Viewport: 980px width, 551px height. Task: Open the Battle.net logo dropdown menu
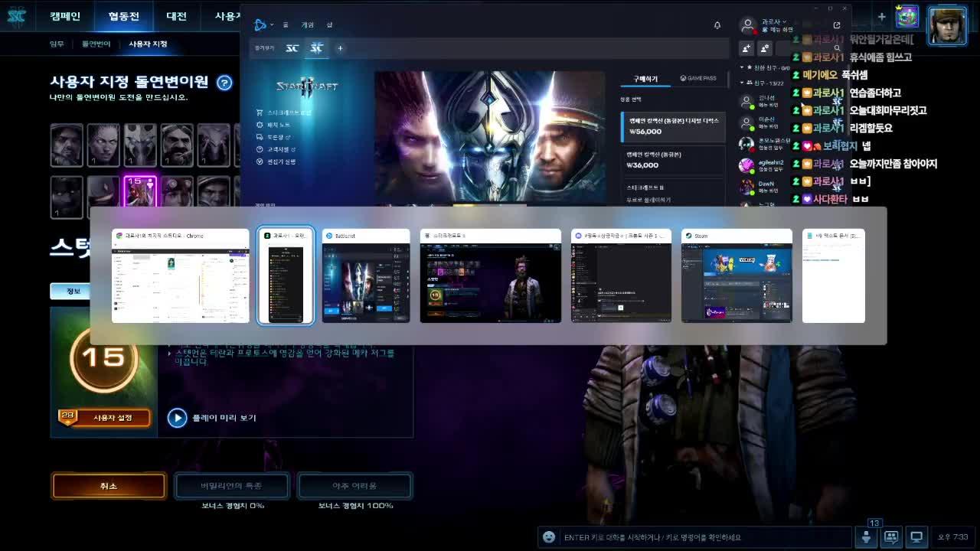coord(263,25)
